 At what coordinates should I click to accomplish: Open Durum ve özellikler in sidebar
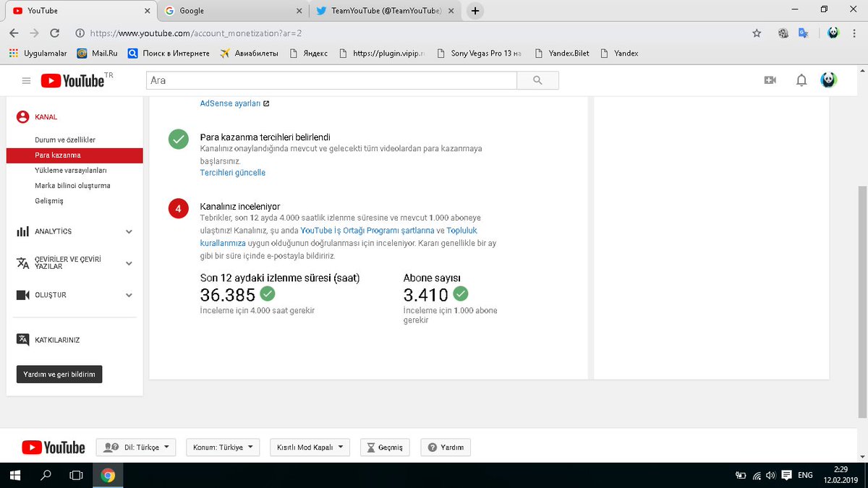point(65,140)
